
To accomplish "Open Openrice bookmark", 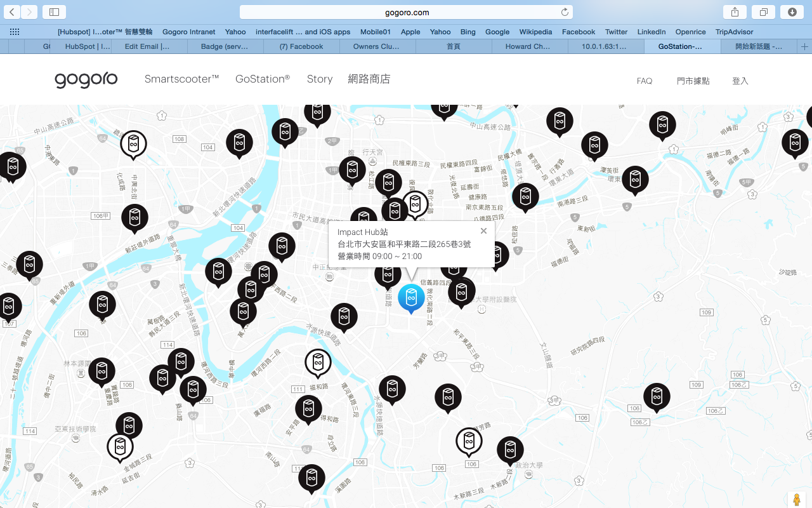I will [x=690, y=32].
